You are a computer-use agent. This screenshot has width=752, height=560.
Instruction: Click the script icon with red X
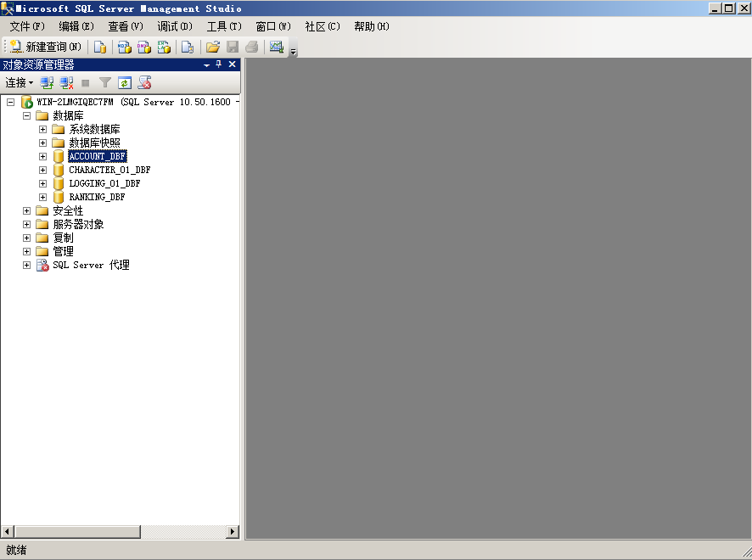[x=144, y=82]
